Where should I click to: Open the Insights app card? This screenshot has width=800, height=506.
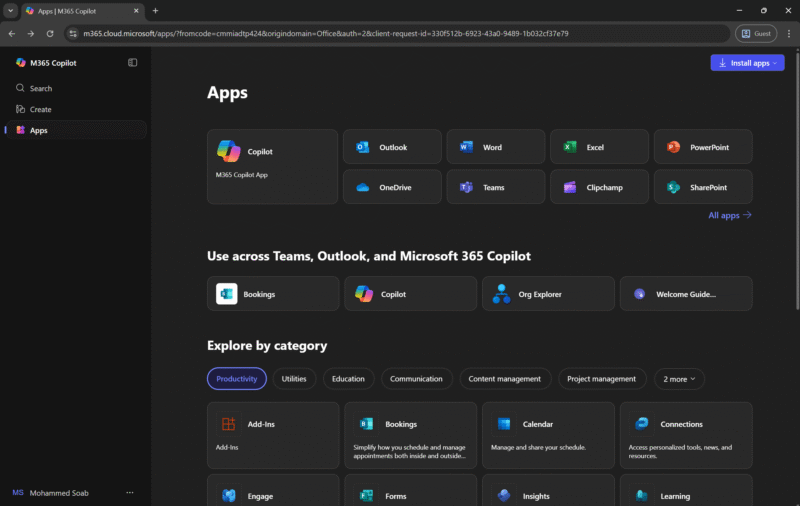pyautogui.click(x=548, y=491)
